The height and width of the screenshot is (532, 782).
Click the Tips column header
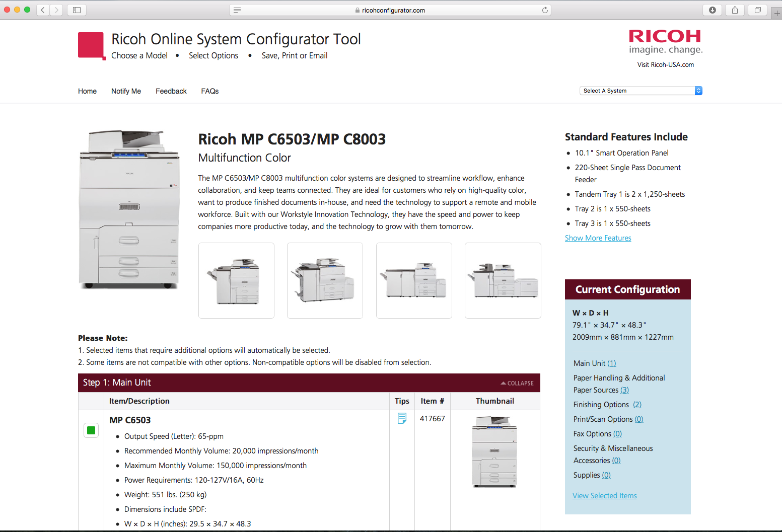pyautogui.click(x=402, y=401)
